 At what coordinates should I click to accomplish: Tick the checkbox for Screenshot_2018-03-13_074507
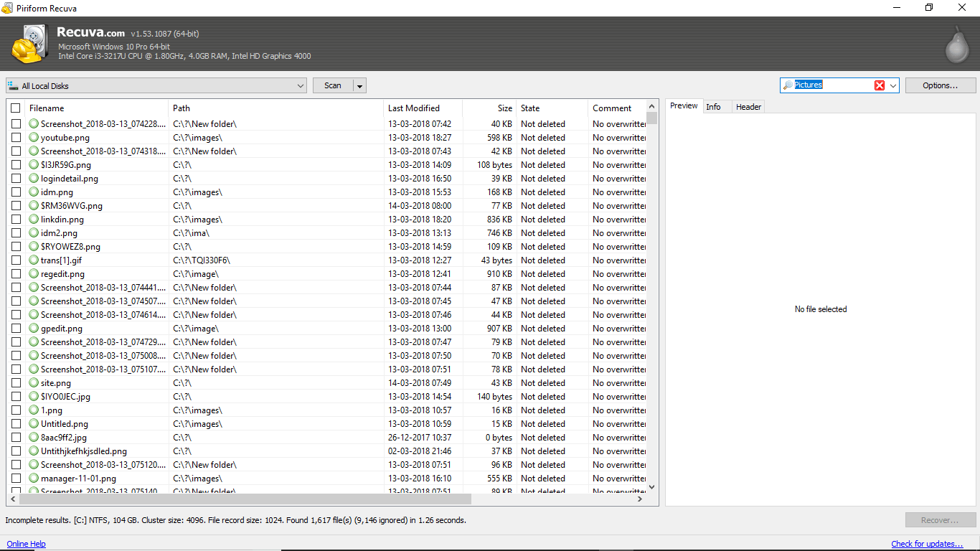point(16,301)
